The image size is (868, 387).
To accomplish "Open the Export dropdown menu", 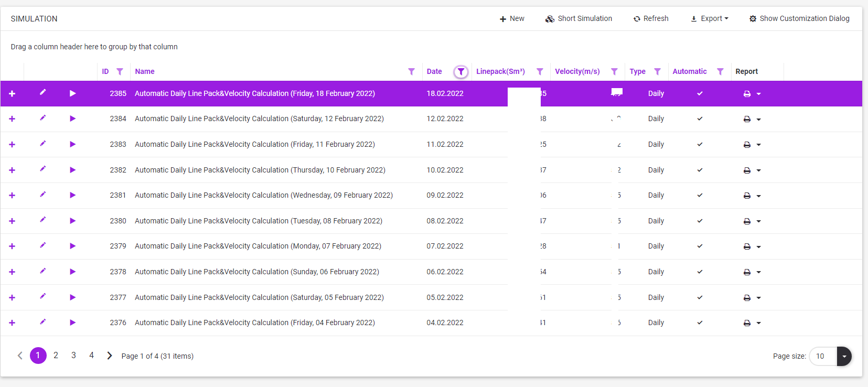I will [710, 18].
